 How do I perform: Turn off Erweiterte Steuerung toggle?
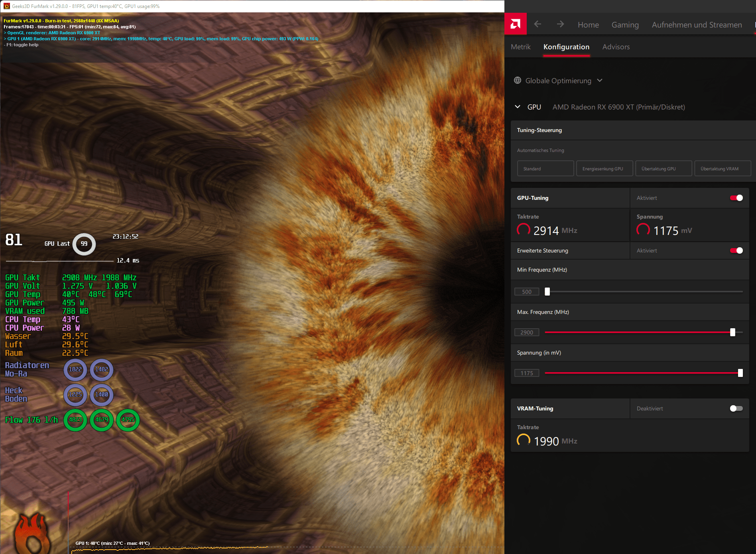point(736,250)
